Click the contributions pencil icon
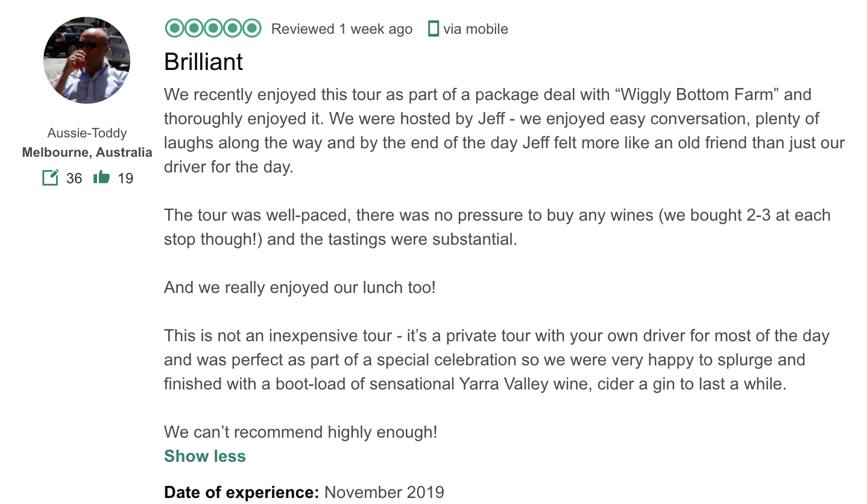 tap(51, 178)
